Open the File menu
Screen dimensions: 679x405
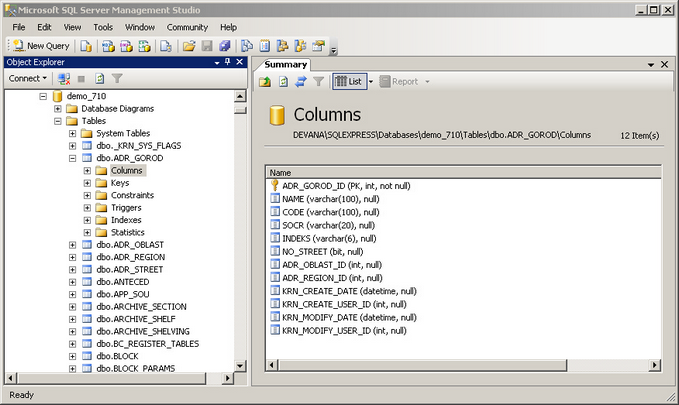[x=19, y=27]
